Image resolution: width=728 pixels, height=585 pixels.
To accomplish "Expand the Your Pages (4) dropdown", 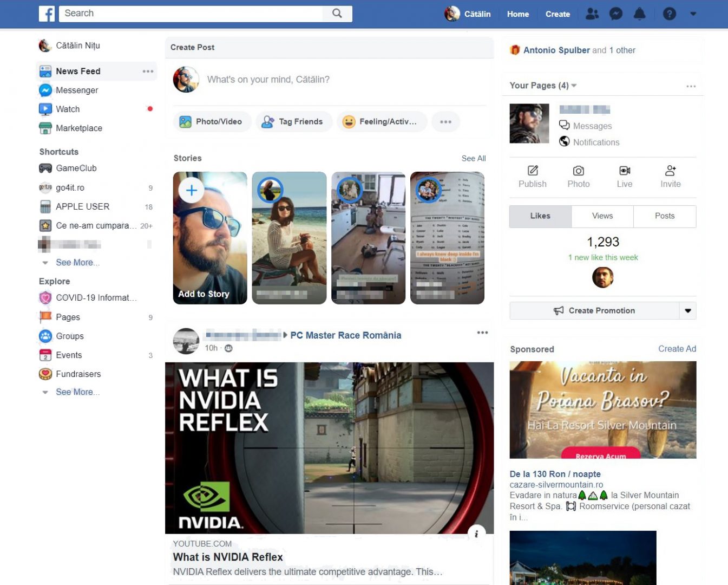I will click(x=574, y=86).
